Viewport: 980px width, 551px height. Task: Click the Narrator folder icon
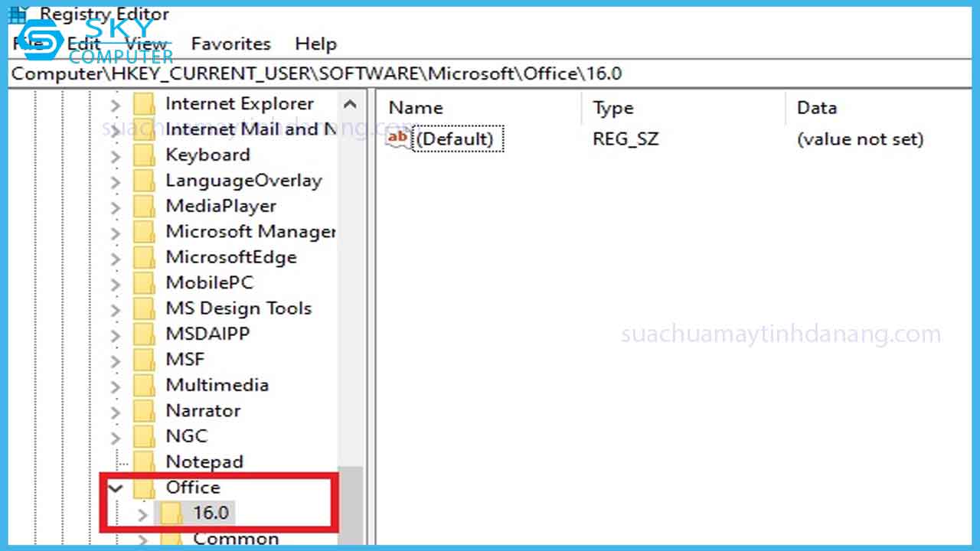point(144,411)
